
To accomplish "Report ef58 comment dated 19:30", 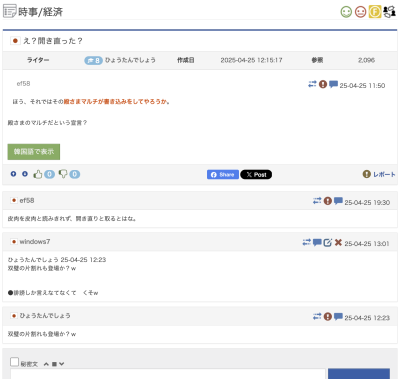I will tap(328, 201).
